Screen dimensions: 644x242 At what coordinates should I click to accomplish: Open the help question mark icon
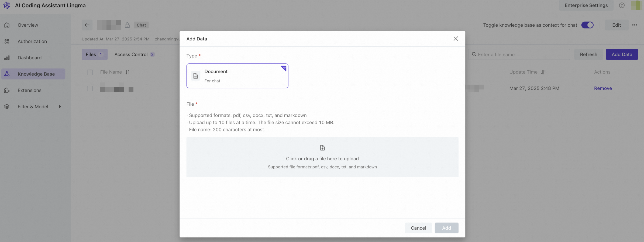(x=622, y=5)
